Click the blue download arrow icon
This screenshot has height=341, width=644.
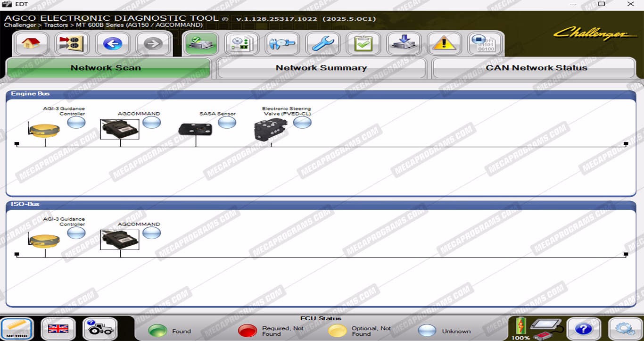tap(404, 44)
